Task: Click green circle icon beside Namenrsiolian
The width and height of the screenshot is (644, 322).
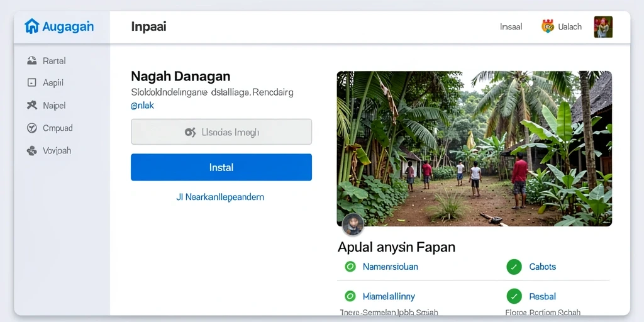Action: tap(350, 267)
